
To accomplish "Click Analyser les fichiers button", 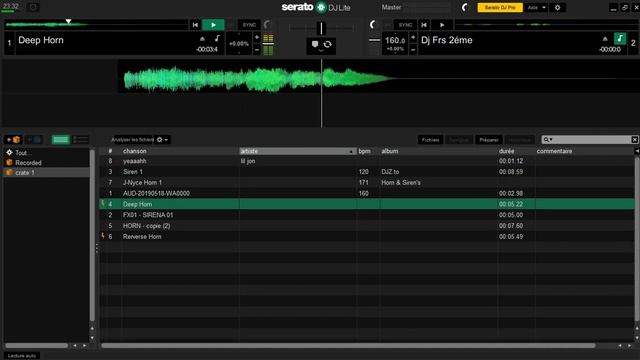I will click(132, 140).
